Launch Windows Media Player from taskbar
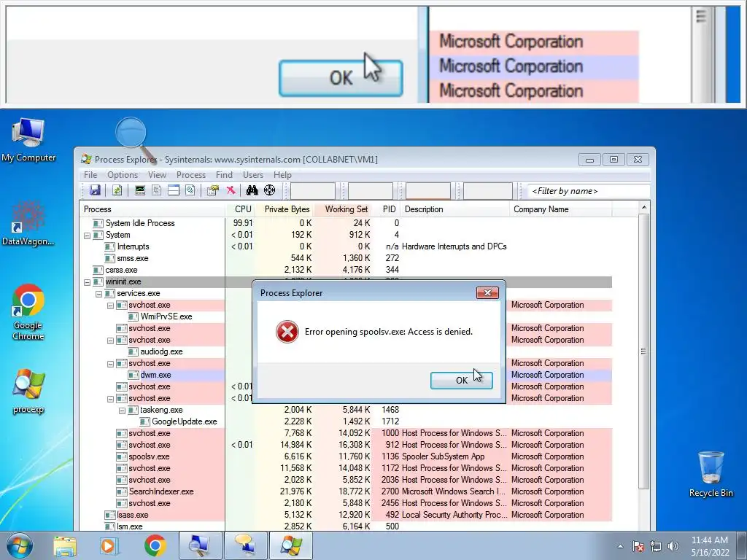The height and width of the screenshot is (560, 747). (109, 545)
